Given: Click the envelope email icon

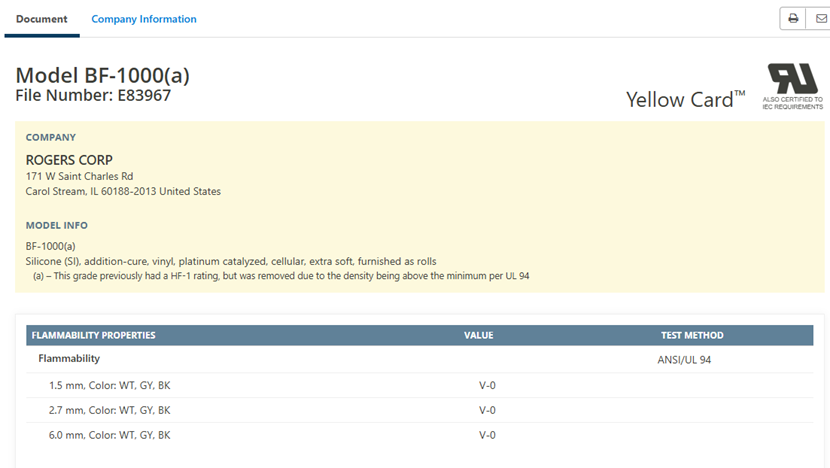Looking at the screenshot, I should [x=820, y=19].
